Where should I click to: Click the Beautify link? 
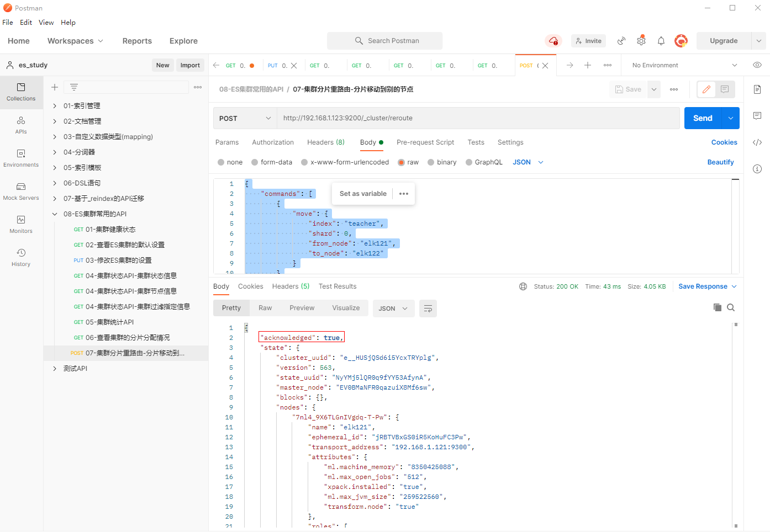click(720, 162)
